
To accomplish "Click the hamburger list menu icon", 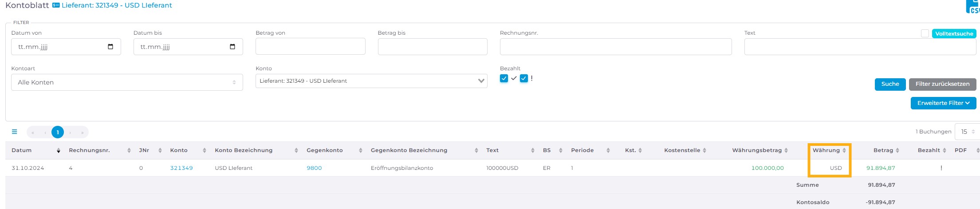I will coord(15,132).
